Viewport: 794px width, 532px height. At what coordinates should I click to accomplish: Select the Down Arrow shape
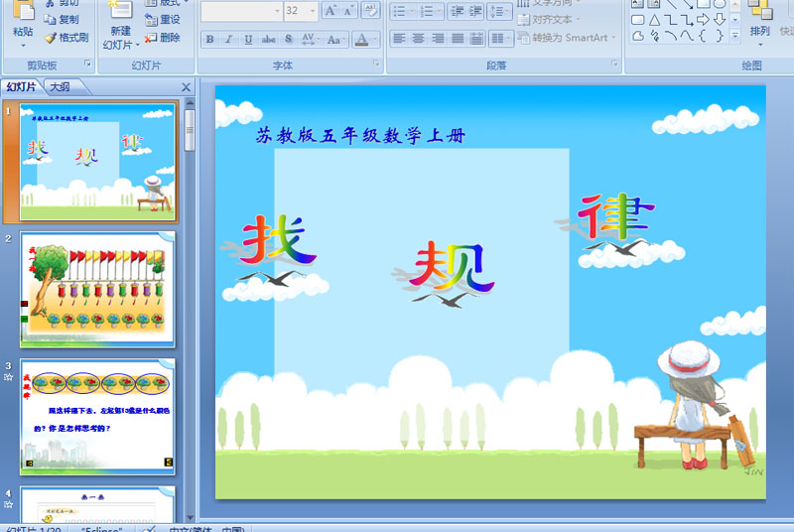pyautogui.click(x=719, y=20)
